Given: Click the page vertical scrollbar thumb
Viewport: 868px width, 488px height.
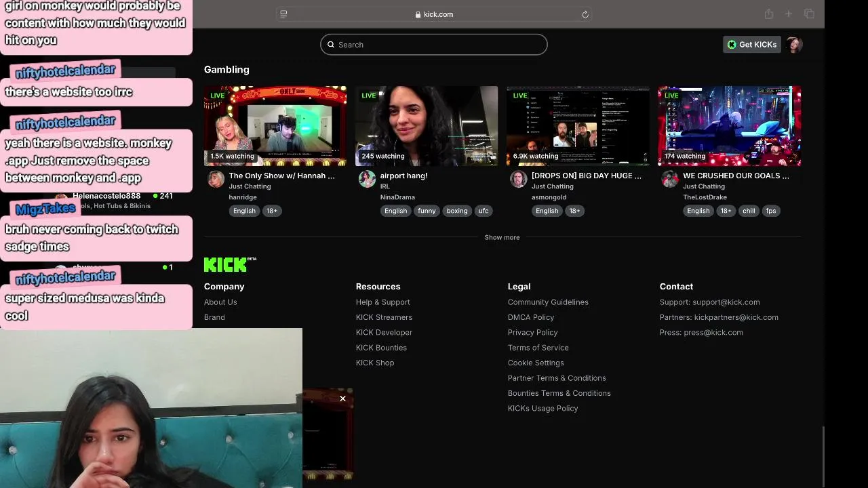Looking at the screenshot, I should 823,456.
